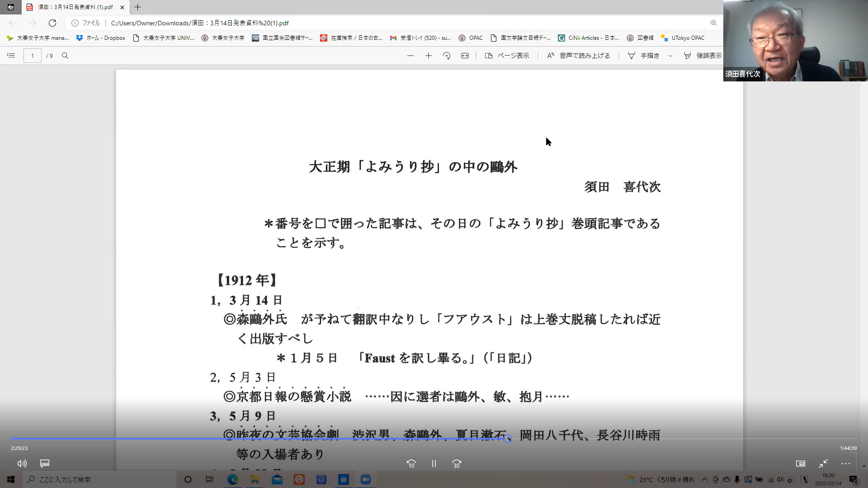Click the 須田喜代次 speaker video thumbnail

pos(796,41)
